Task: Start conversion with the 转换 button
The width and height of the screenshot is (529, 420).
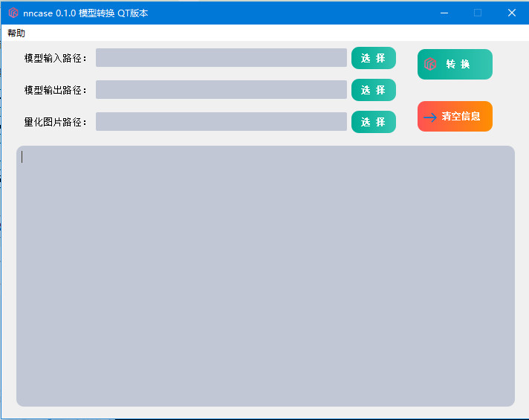Action: [x=455, y=64]
